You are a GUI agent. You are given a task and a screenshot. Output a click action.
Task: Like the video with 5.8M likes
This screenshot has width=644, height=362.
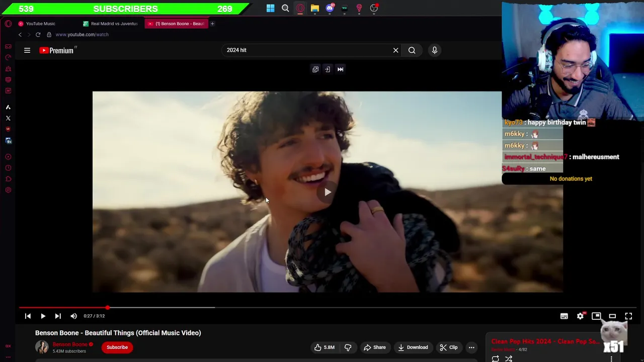(324, 347)
